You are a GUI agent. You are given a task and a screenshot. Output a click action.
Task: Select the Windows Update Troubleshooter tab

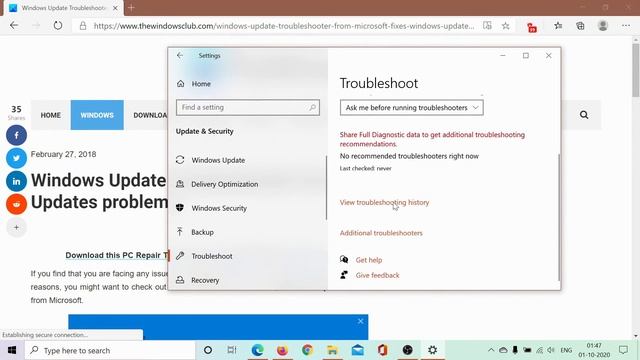(63, 8)
